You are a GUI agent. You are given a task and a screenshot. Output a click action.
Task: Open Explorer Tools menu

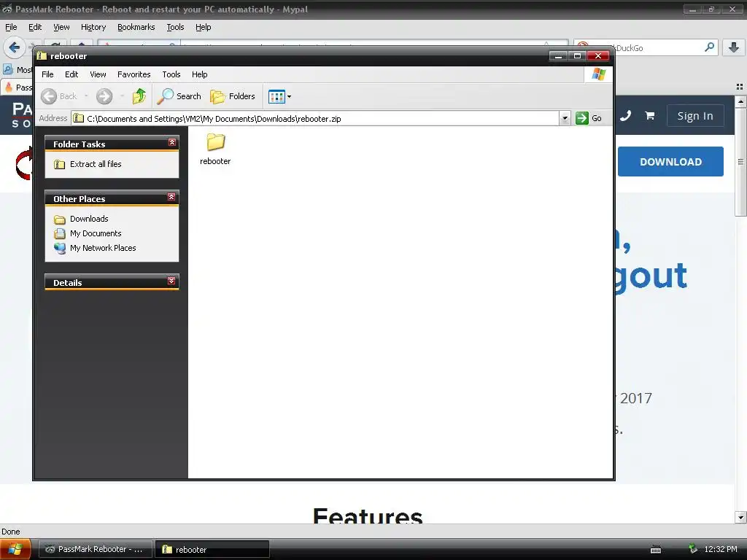[x=171, y=74]
